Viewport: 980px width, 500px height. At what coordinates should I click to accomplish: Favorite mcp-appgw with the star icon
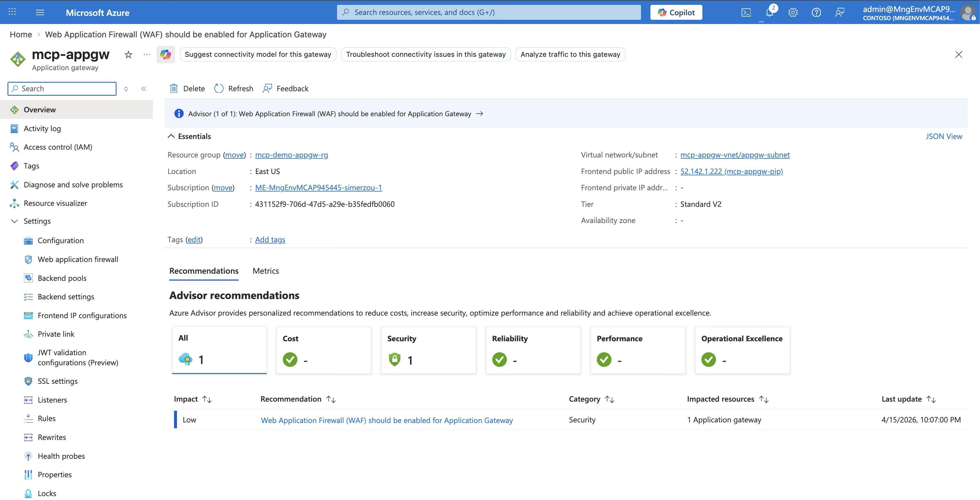point(128,55)
